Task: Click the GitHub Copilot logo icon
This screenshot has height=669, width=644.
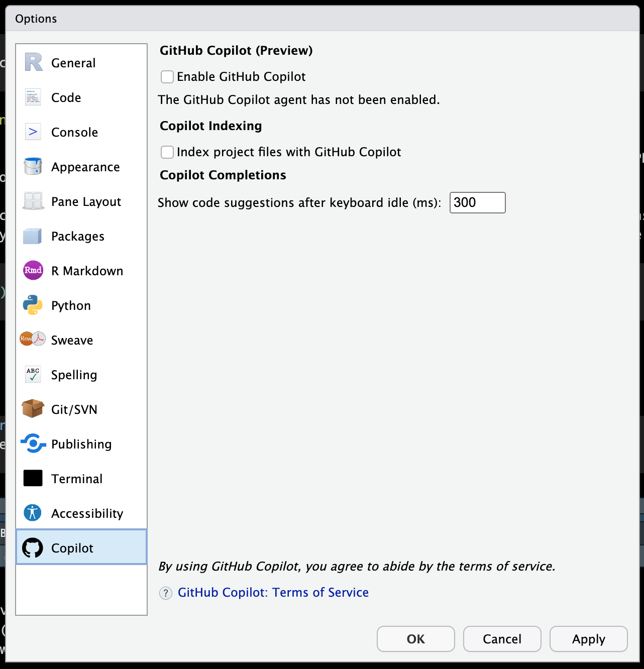Action: 32,547
